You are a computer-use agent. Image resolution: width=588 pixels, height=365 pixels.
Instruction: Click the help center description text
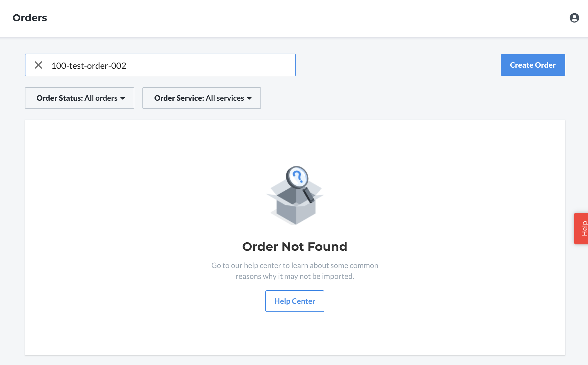[295, 271]
